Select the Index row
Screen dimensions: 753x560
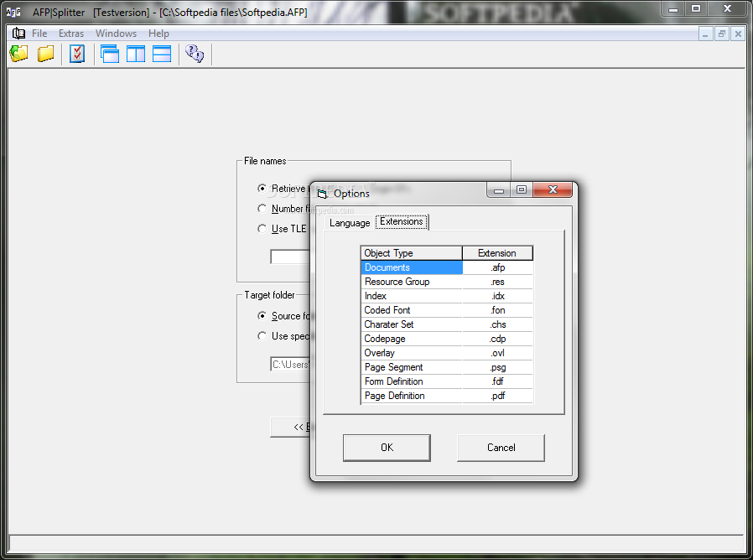[412, 296]
